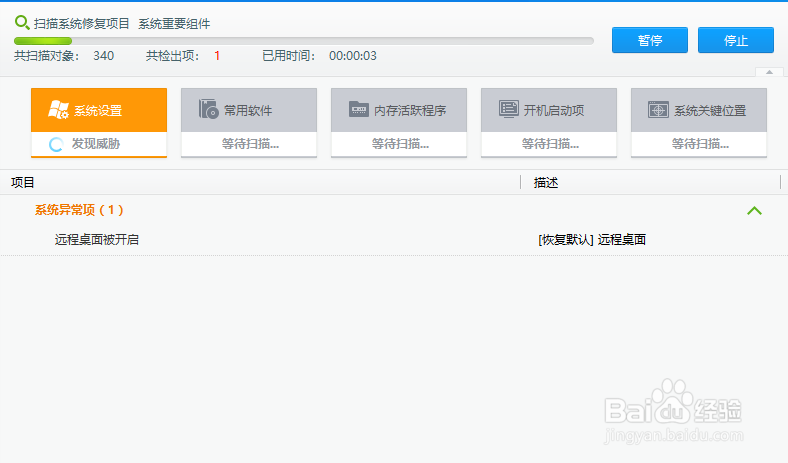The width and height of the screenshot is (788, 463).
Task: Select the 内存活跃程序 category tab
Action: pyautogui.click(x=399, y=110)
